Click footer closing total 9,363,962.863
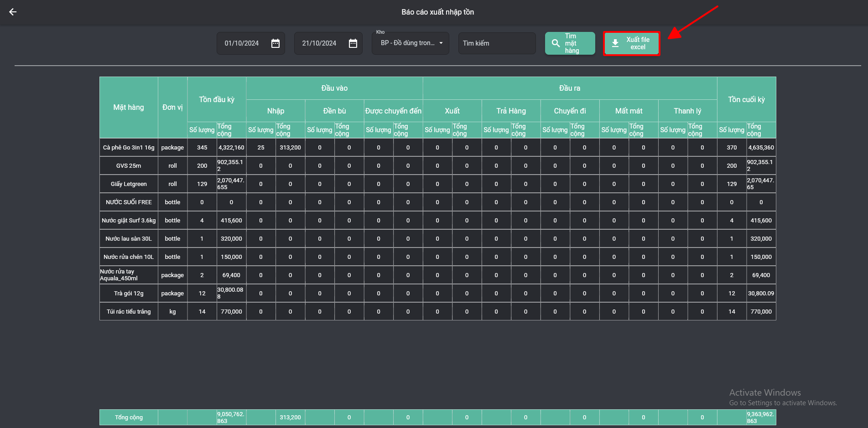Viewport: 868px width, 428px height. (x=761, y=418)
